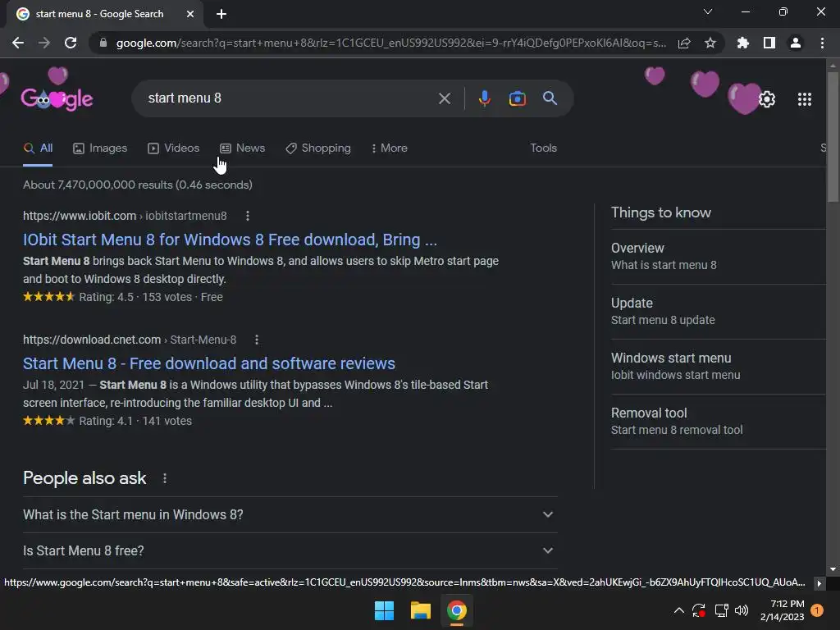Select the All results tab
This screenshot has width=840, height=630.
(38, 148)
